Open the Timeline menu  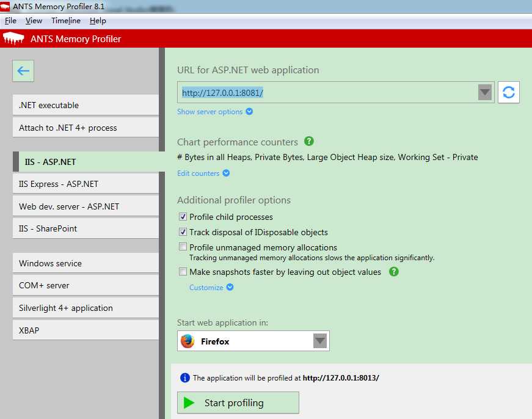[66, 21]
